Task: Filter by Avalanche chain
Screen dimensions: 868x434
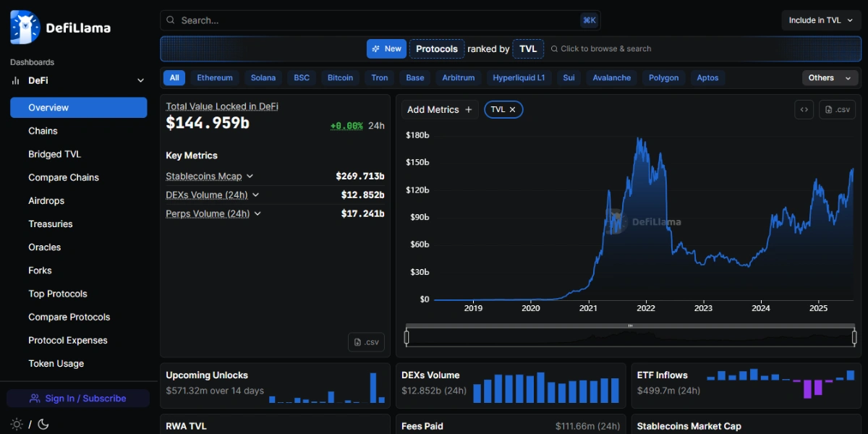Action: pyautogui.click(x=612, y=77)
